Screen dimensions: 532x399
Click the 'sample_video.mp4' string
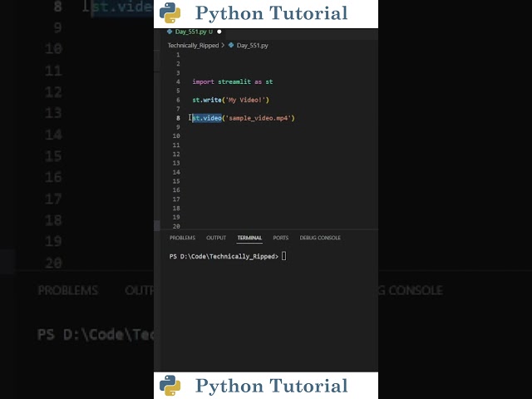click(259, 118)
